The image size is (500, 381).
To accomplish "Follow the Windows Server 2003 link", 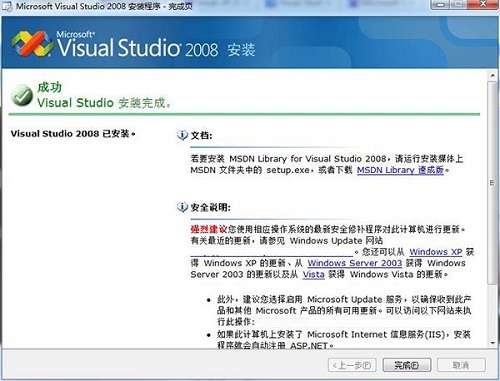I will 355,263.
